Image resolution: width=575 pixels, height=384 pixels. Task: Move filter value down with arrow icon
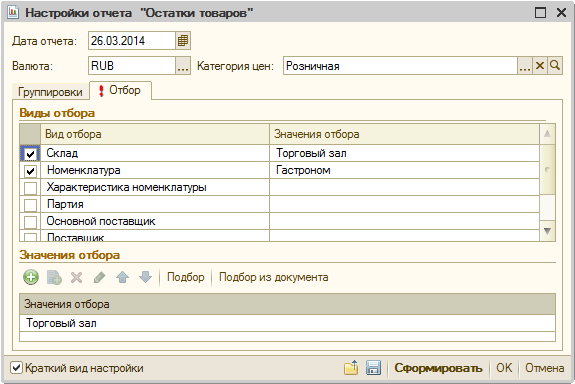pyautogui.click(x=146, y=277)
